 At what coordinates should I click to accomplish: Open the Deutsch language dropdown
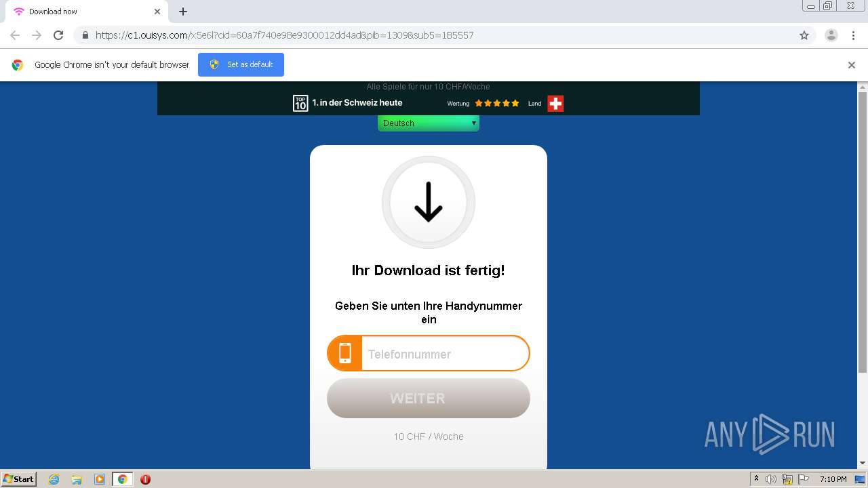point(429,123)
